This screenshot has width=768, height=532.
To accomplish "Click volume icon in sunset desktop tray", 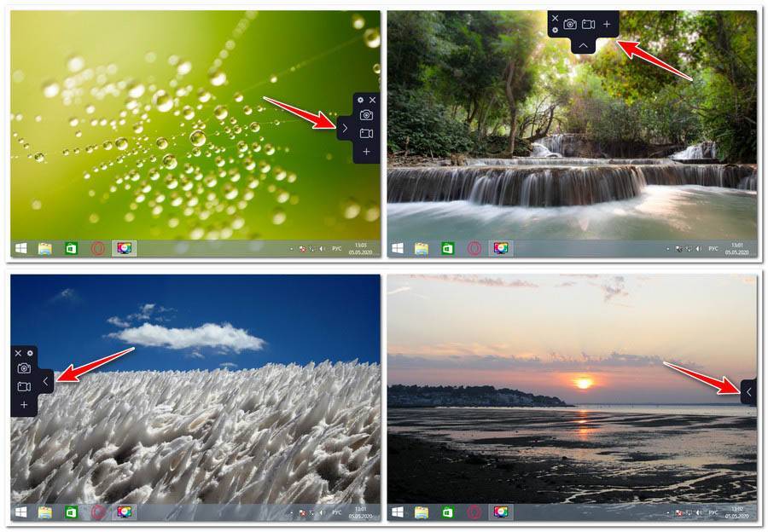I will 698,513.
